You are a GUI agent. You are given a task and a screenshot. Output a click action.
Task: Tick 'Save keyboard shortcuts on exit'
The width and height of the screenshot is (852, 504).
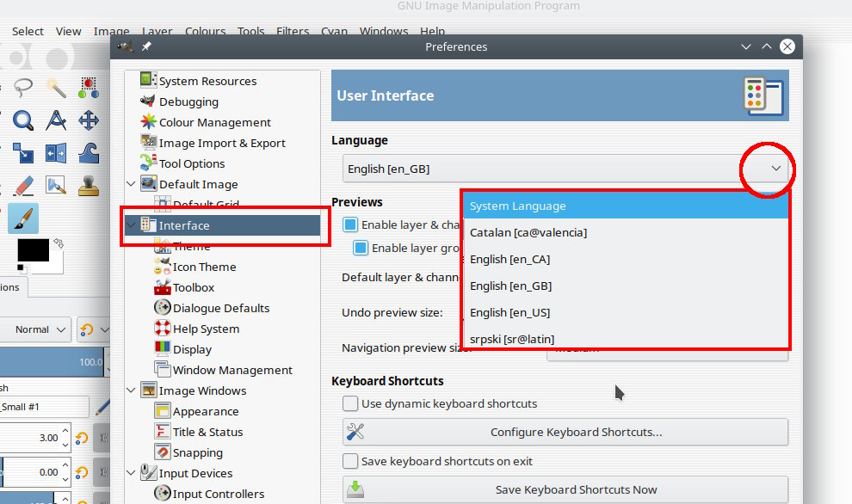point(350,461)
